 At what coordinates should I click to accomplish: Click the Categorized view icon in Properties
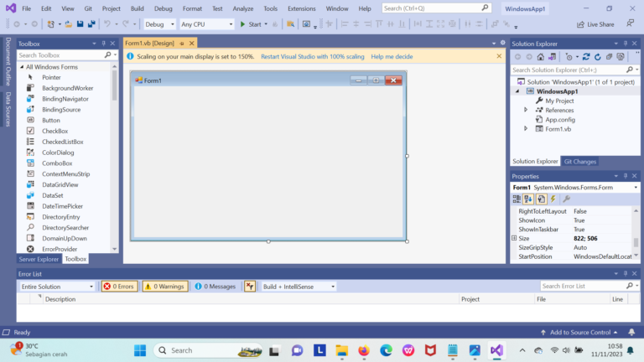tap(517, 199)
